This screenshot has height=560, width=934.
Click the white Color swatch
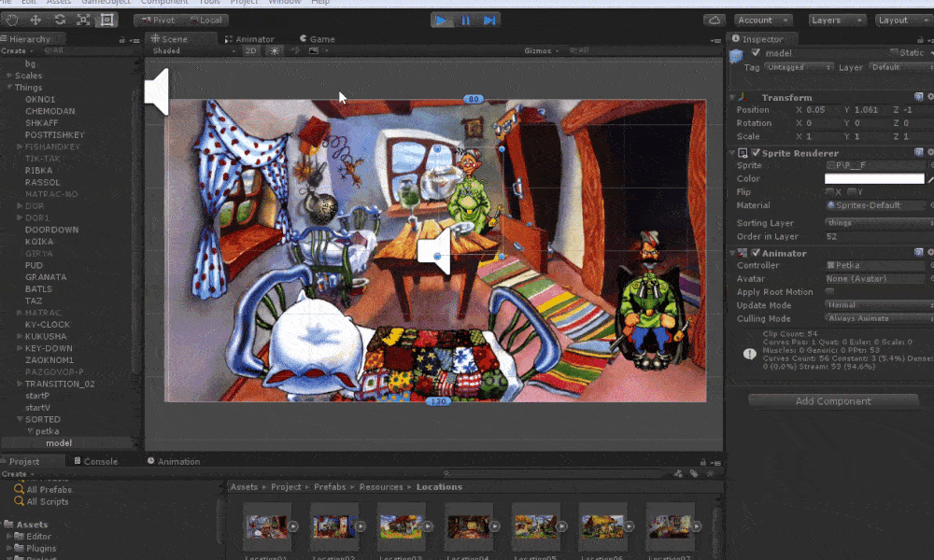[874, 178]
